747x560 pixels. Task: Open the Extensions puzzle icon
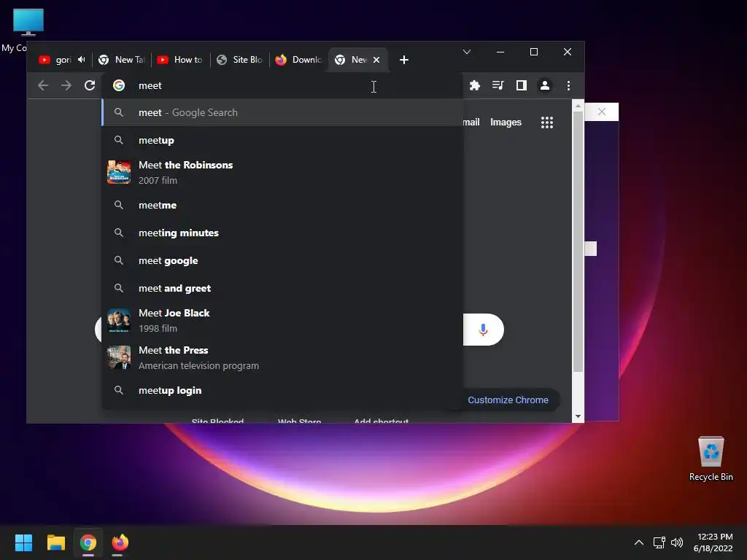pyautogui.click(x=474, y=86)
